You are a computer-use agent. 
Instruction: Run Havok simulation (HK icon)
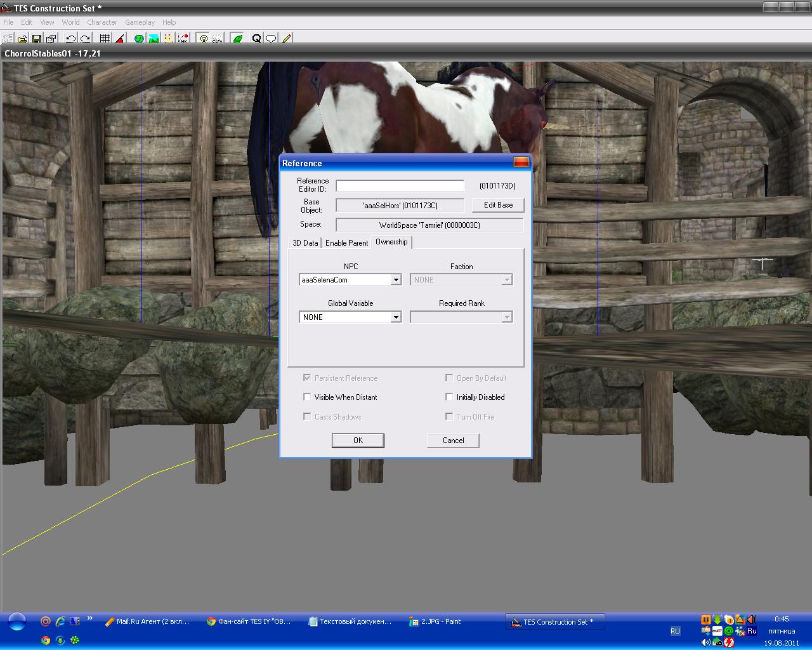click(183, 39)
